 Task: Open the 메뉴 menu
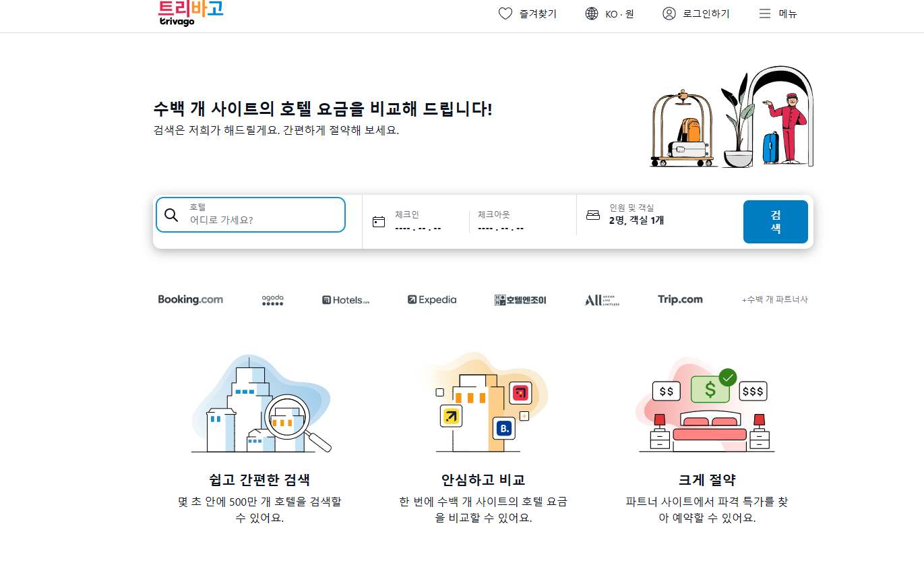point(778,13)
